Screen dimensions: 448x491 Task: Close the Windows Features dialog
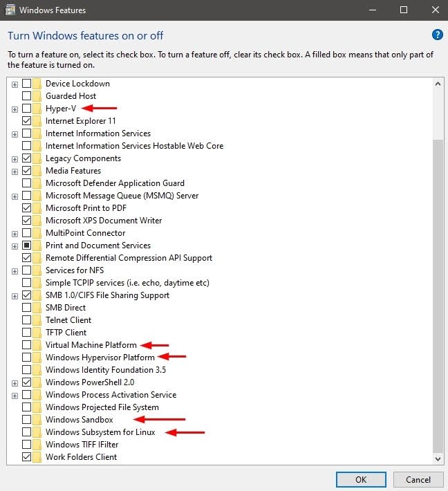tap(435, 10)
